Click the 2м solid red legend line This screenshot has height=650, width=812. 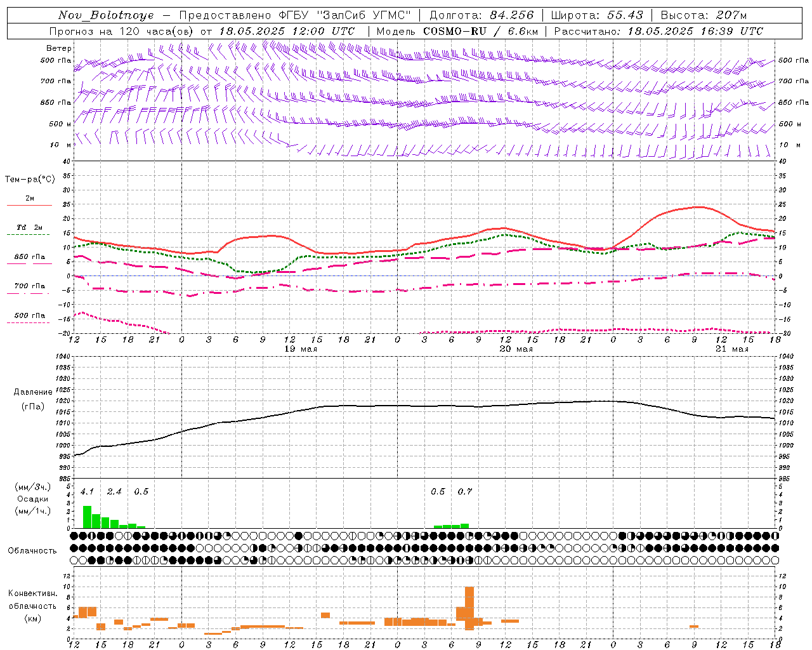coord(29,205)
